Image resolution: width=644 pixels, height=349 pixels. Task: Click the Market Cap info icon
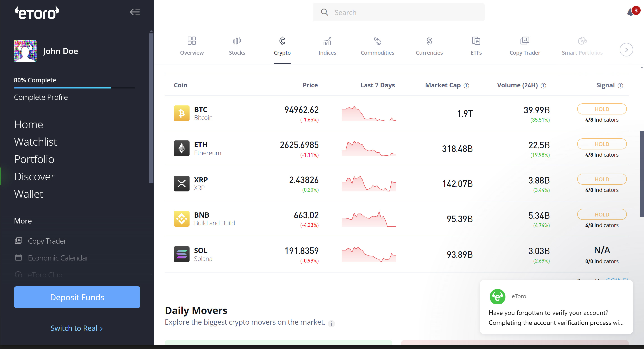(466, 86)
